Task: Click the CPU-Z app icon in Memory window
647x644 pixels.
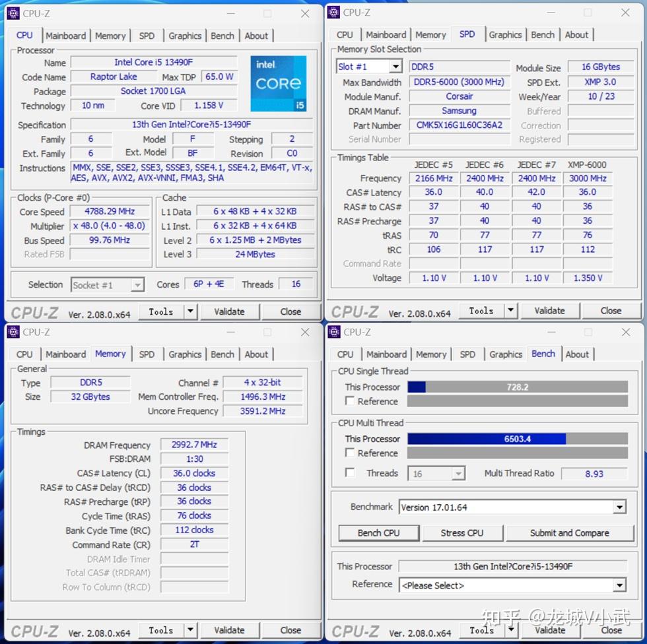Action: 13,332
